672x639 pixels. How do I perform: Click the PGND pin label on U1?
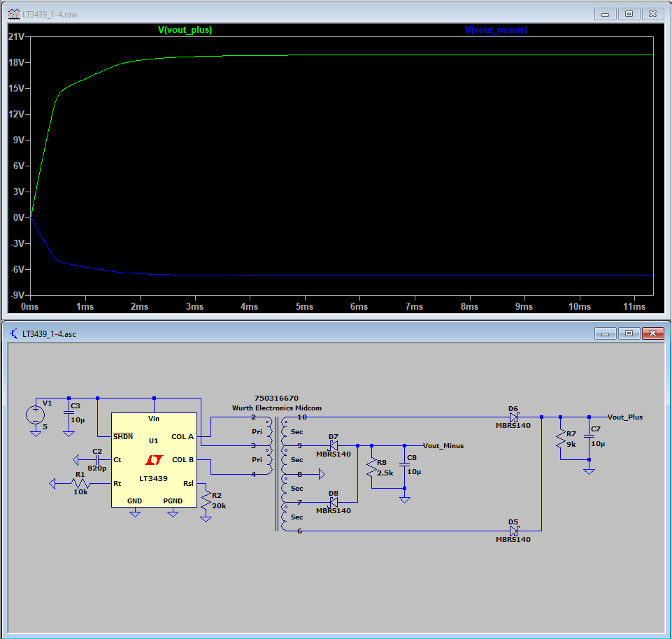(x=173, y=501)
